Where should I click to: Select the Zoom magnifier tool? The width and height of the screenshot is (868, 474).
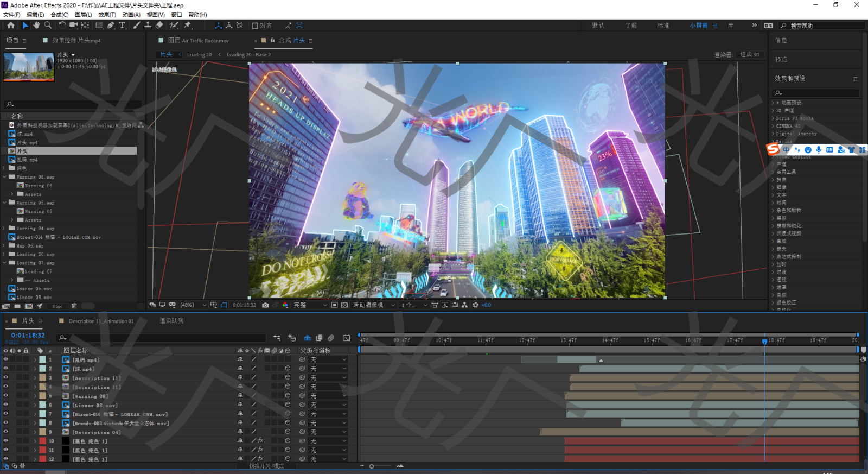(x=48, y=26)
